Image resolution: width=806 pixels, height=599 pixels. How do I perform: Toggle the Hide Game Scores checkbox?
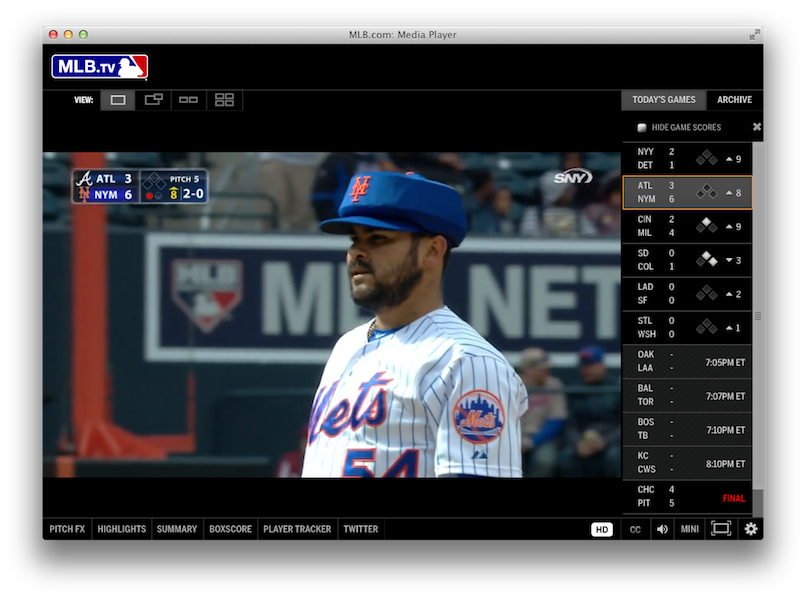(x=642, y=128)
